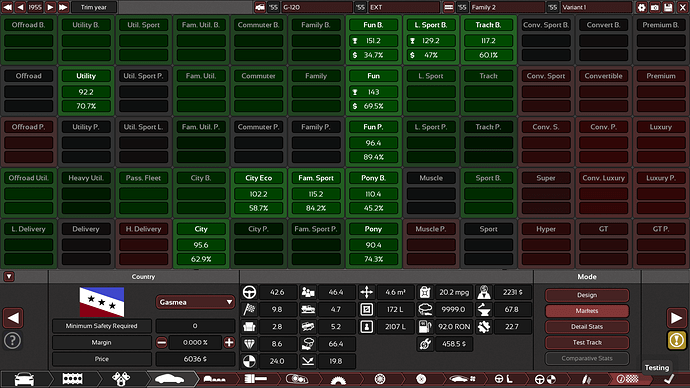Select the car body side-view tab
The height and width of the screenshot is (388, 690).
169,379
